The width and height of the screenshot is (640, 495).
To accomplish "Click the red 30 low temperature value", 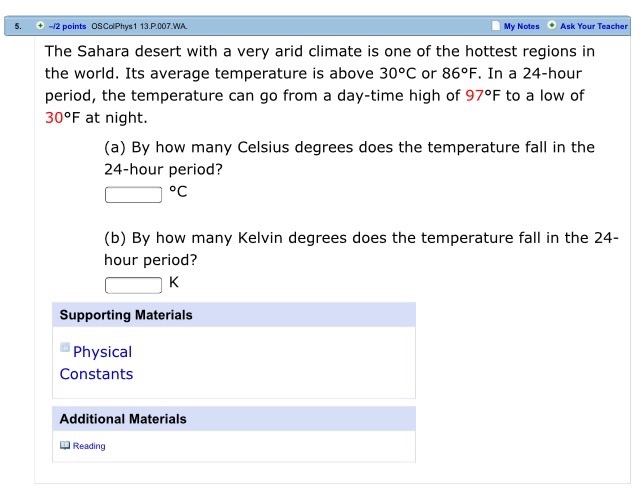I will 55,119.
